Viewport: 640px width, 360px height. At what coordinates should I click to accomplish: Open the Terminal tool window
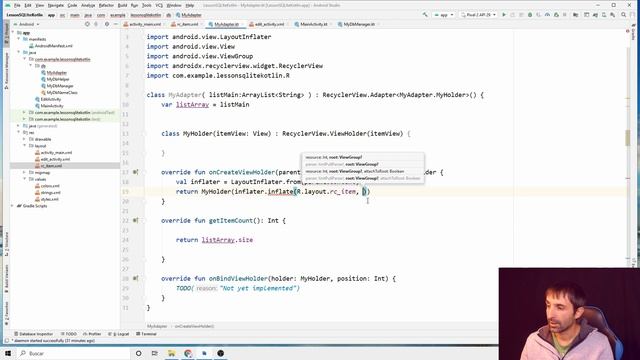point(146,334)
